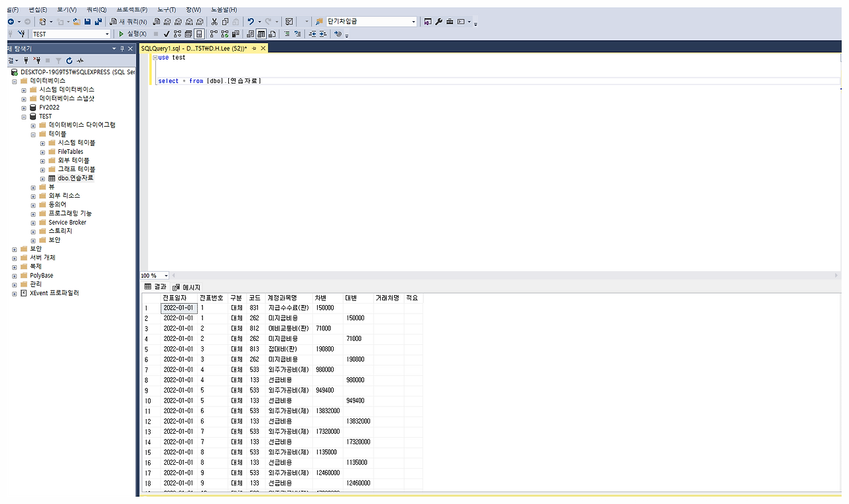Click the Undo arrow icon

coord(251,21)
